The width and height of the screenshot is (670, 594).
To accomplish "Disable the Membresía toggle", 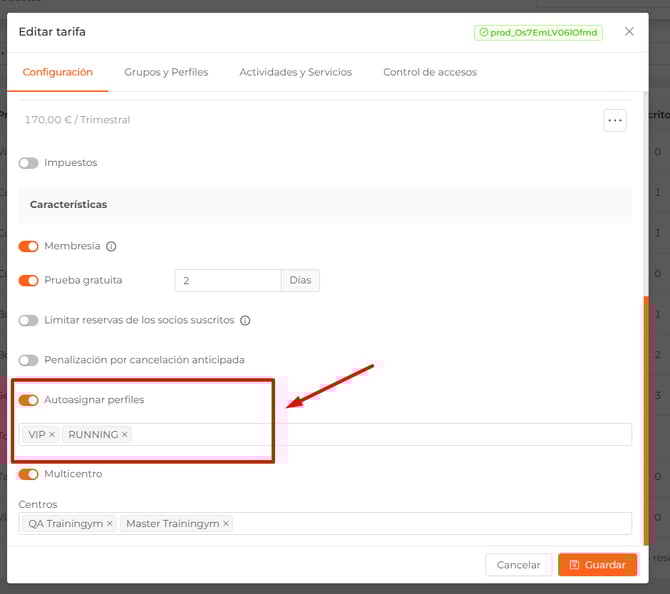I will [29, 246].
